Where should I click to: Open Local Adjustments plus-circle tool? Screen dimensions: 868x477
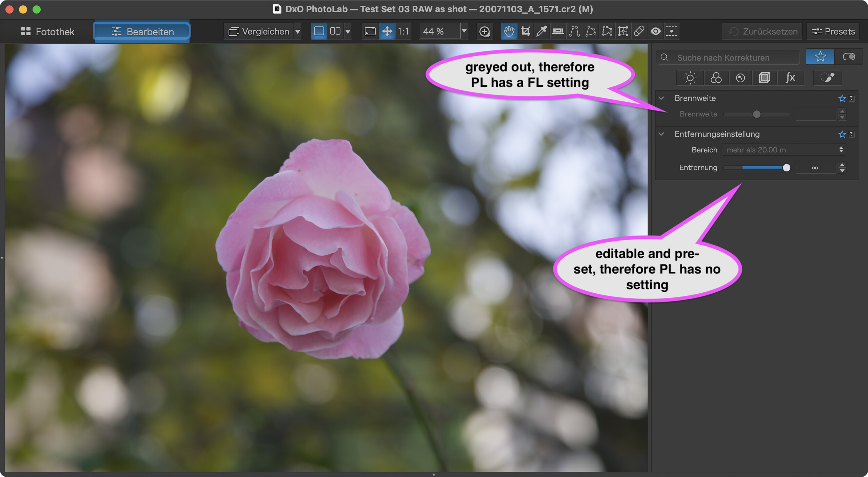click(x=485, y=32)
